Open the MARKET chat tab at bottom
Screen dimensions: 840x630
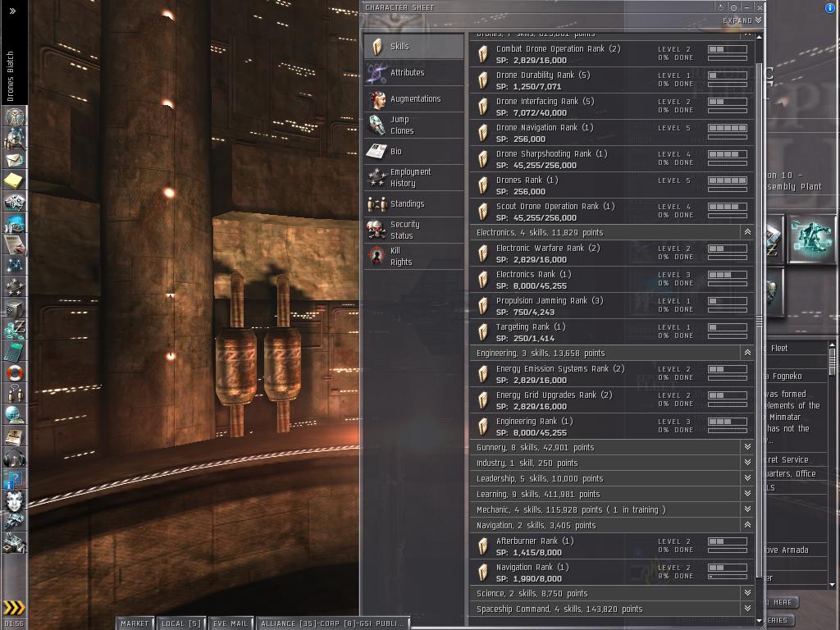pos(135,623)
